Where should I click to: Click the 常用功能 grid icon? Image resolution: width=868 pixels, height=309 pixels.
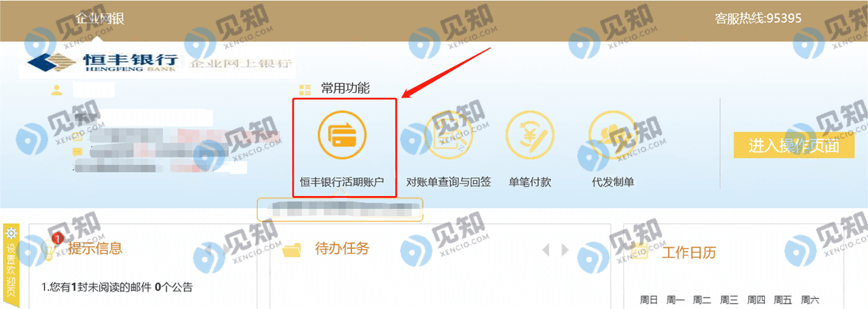tap(305, 90)
